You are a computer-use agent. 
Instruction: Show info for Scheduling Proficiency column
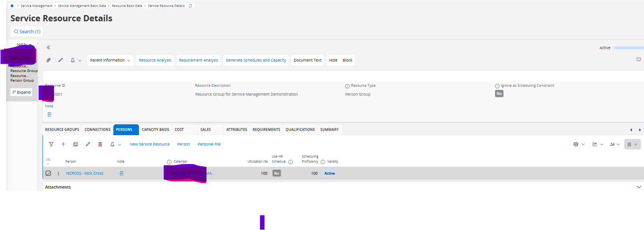pyautogui.click(x=323, y=162)
